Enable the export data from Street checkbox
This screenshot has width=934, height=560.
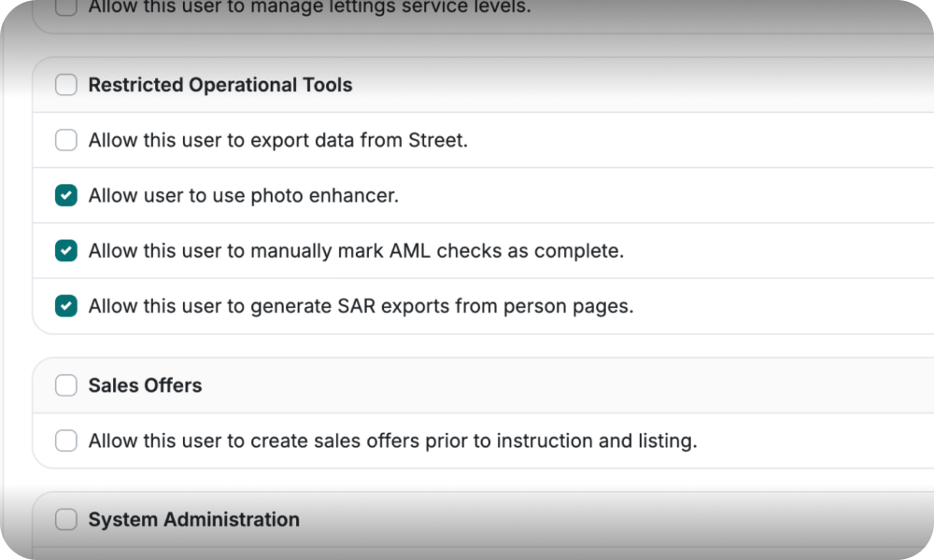pos(66,141)
